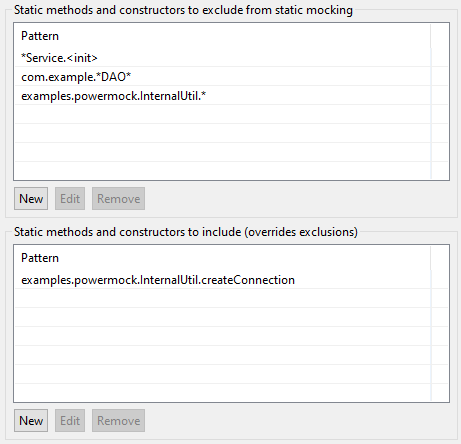Select the InternalUtil.createConnection include row
The height and width of the screenshot is (444, 461).
tap(223, 280)
